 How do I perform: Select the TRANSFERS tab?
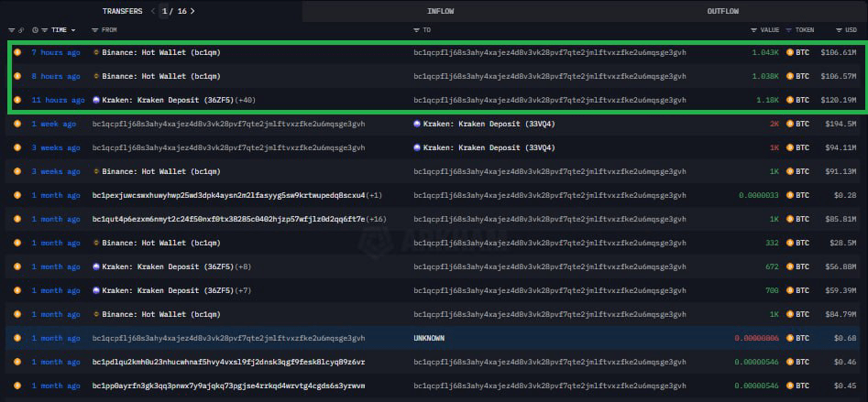[122, 11]
